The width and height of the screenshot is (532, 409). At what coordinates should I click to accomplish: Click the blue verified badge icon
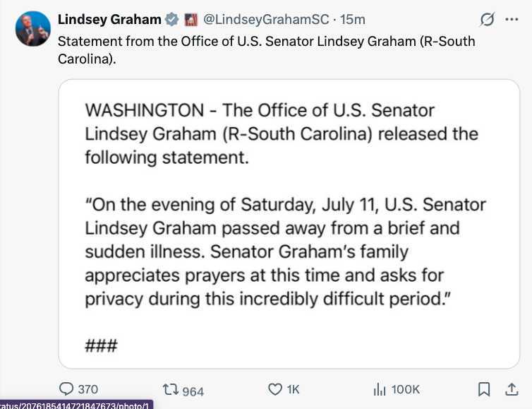[x=171, y=19]
